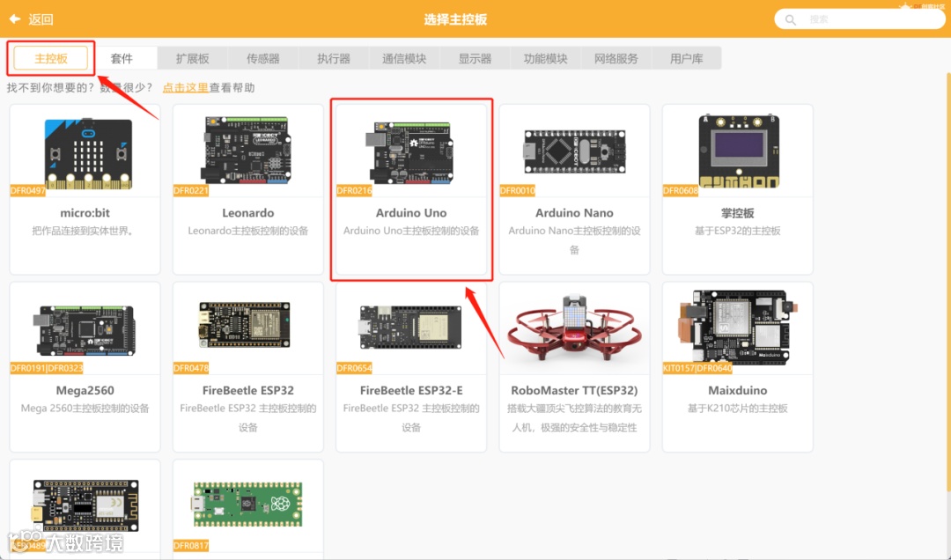Click 基于ESP32的主控板 description

coord(738,231)
